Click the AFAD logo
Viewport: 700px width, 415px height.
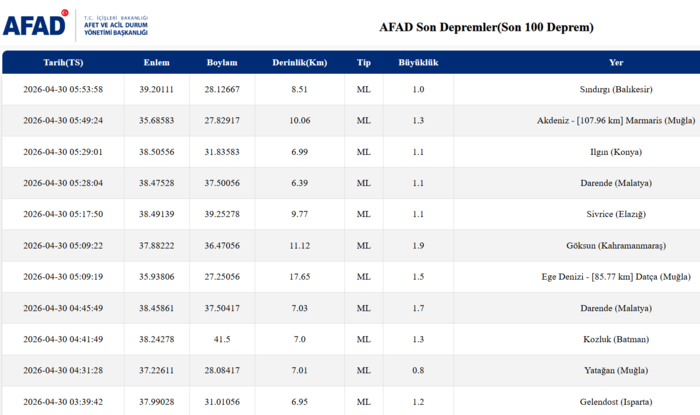(76, 25)
